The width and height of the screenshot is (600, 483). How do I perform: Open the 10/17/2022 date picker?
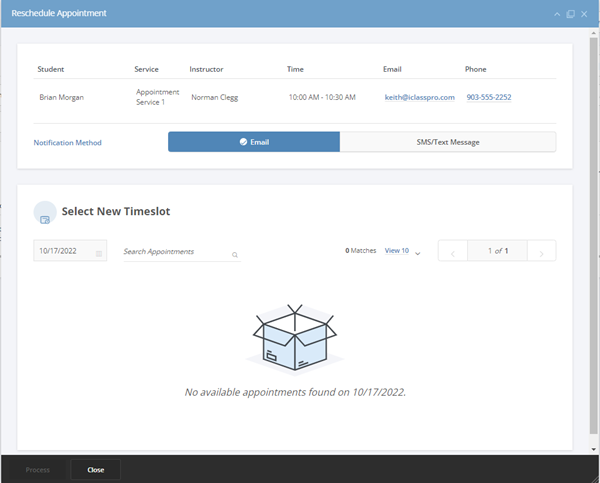click(70, 251)
